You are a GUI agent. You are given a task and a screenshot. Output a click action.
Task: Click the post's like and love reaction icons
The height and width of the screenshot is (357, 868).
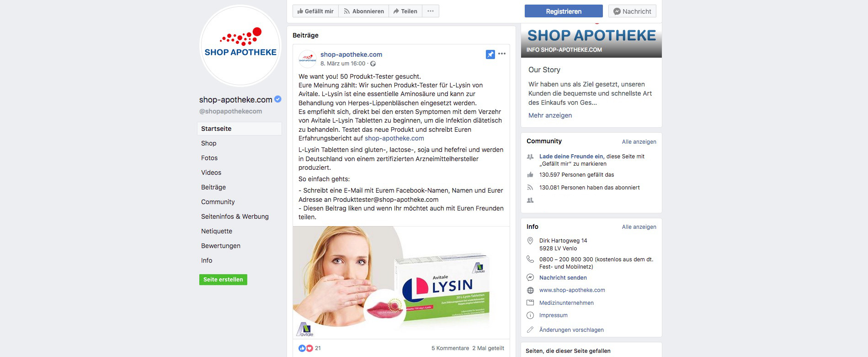click(305, 348)
